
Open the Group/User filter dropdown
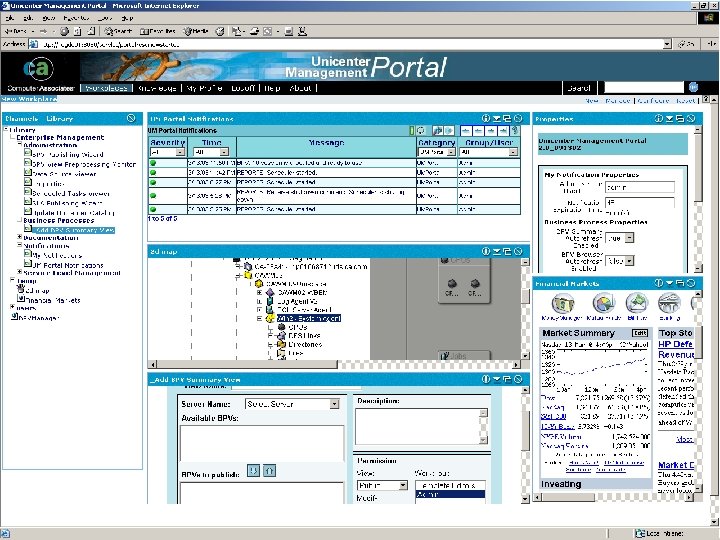coord(512,152)
